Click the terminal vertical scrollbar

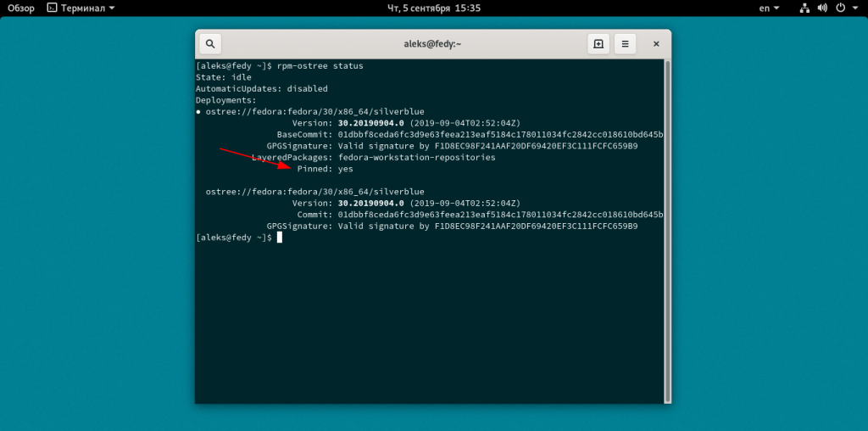coord(667,229)
